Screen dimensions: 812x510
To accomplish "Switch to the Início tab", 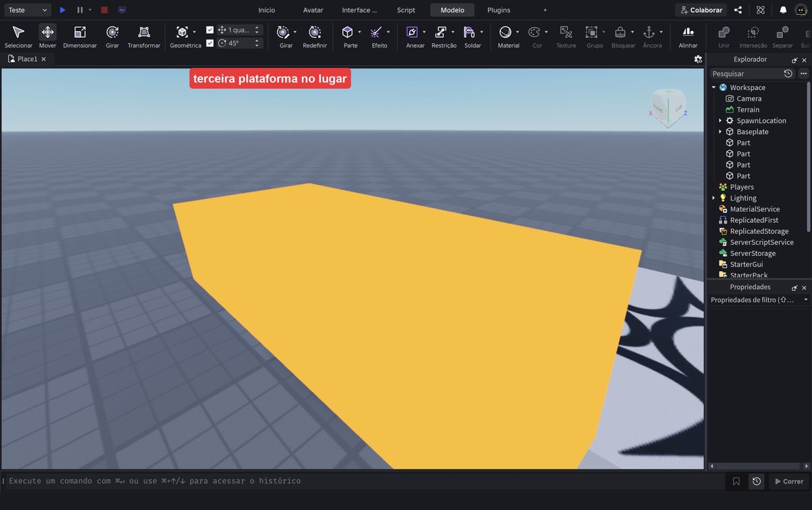I will pos(267,10).
